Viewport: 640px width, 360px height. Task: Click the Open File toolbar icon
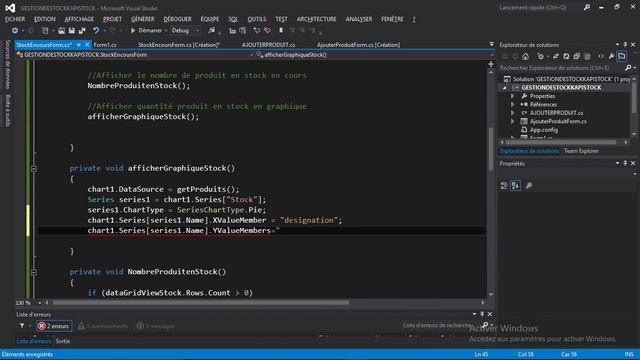coord(61,31)
